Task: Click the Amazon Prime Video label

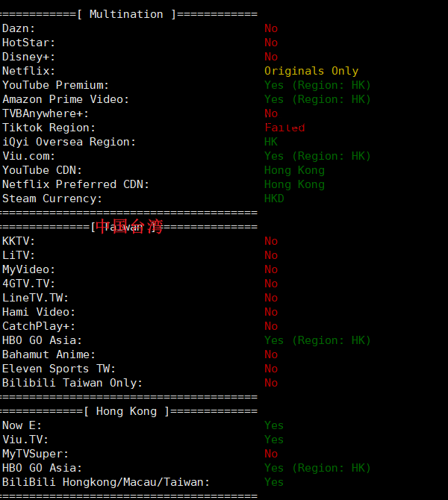Action: tap(66, 99)
